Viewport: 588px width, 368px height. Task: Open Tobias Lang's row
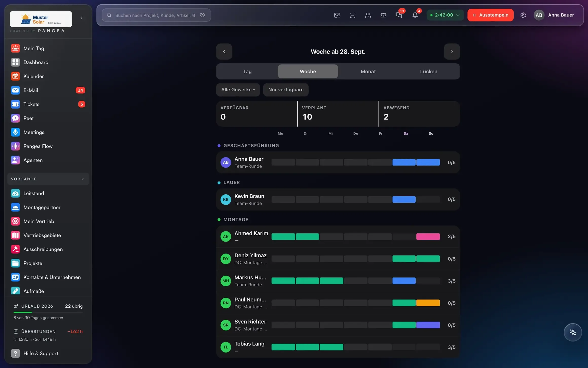tap(338, 347)
